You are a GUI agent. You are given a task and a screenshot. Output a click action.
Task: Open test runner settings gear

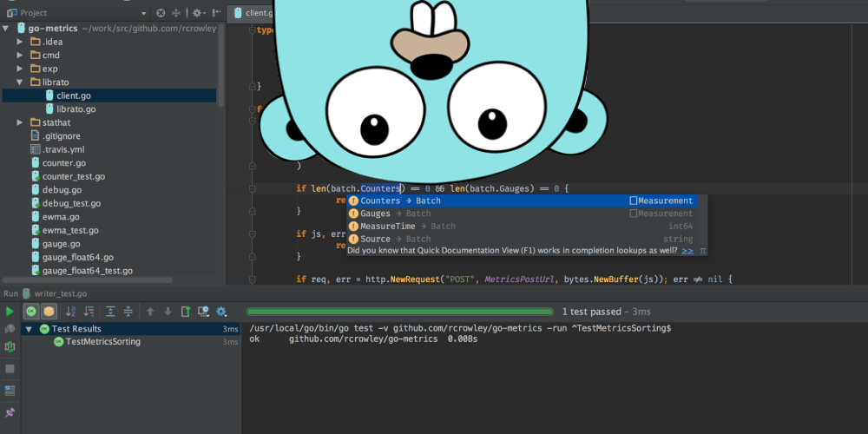[221, 312]
